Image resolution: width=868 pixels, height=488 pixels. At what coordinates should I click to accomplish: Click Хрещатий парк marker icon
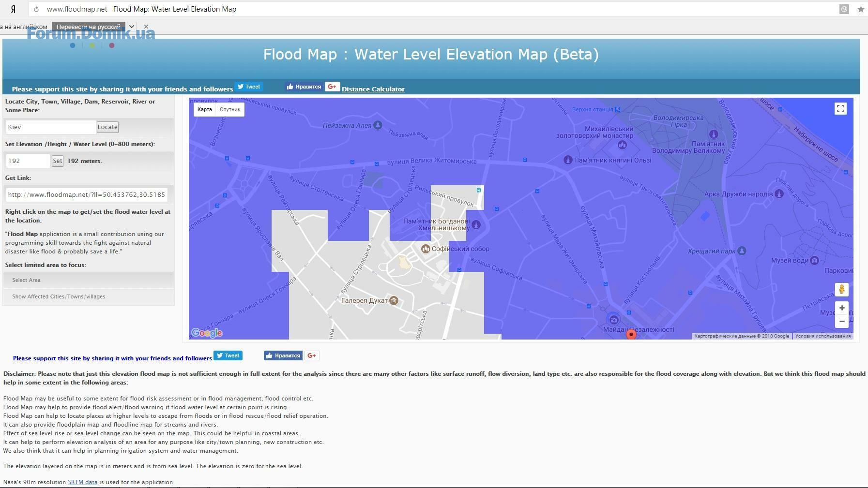pyautogui.click(x=742, y=251)
